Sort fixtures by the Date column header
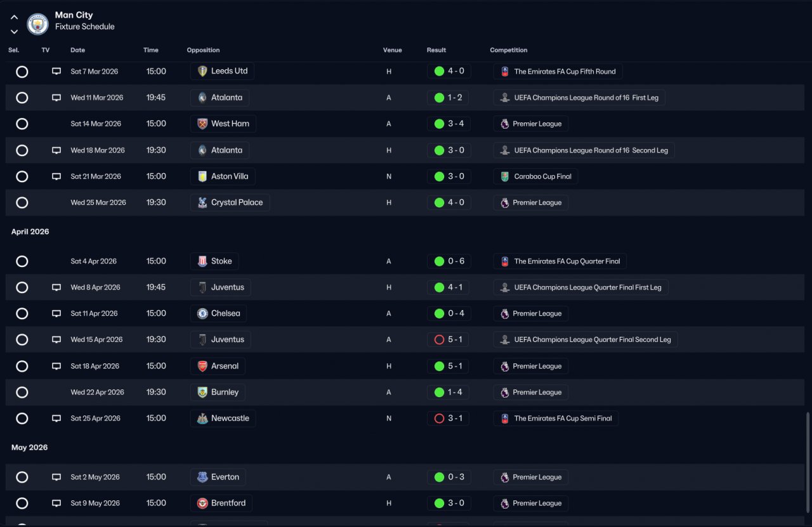The height and width of the screenshot is (527, 812). pos(77,50)
